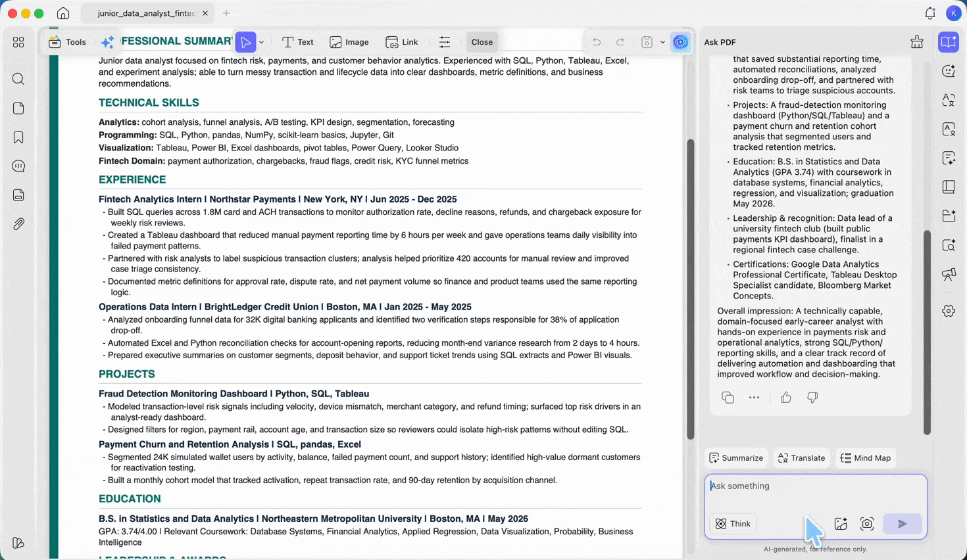This screenshot has height=560, width=967.
Task: Open the pages panel icon in the left sidebar
Action: 18,108
